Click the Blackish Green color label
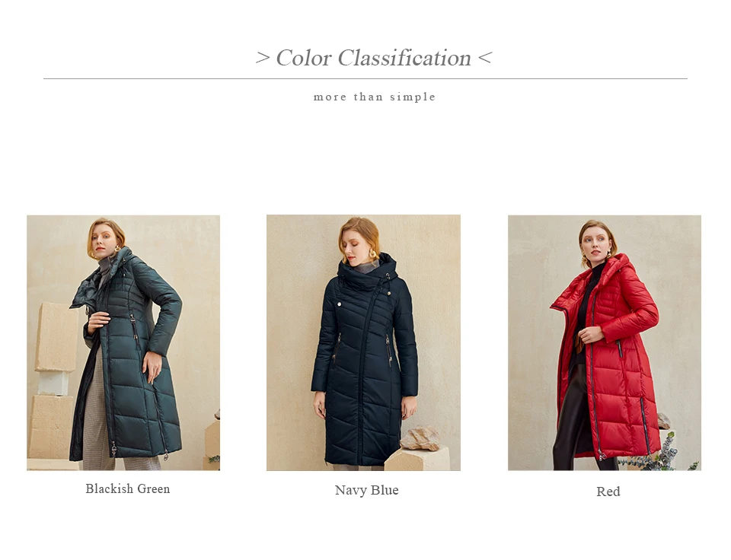The height and width of the screenshot is (560, 731). [128, 488]
